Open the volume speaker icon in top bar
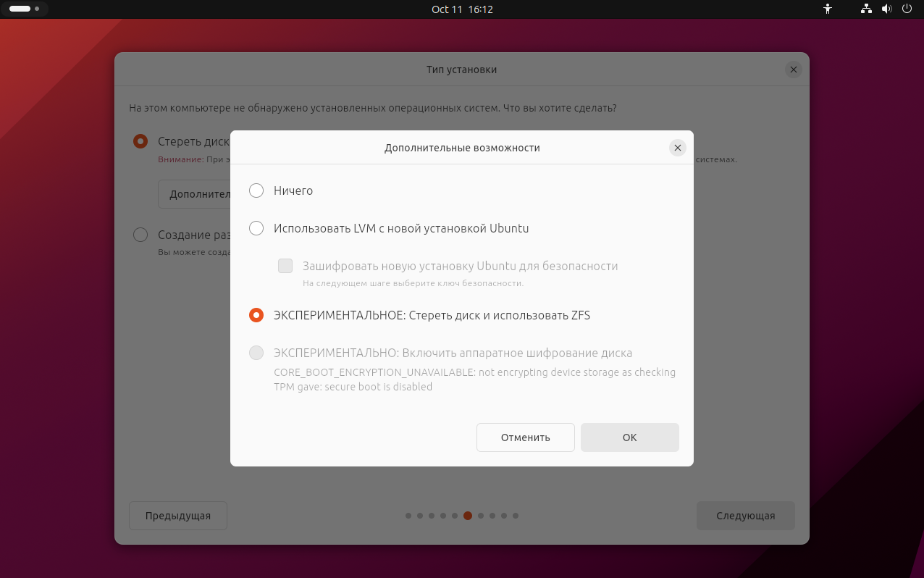The width and height of the screenshot is (924, 578). [886, 9]
